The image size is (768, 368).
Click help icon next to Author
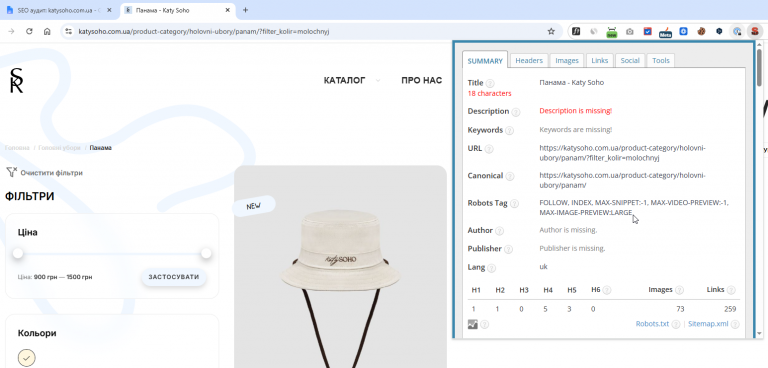tap(499, 231)
